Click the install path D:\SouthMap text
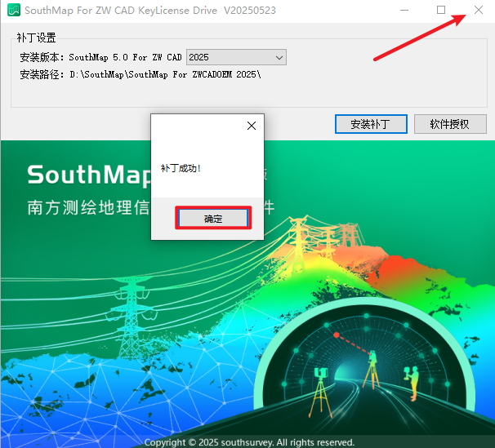Viewport: 495px width, 448px height. 166,74
